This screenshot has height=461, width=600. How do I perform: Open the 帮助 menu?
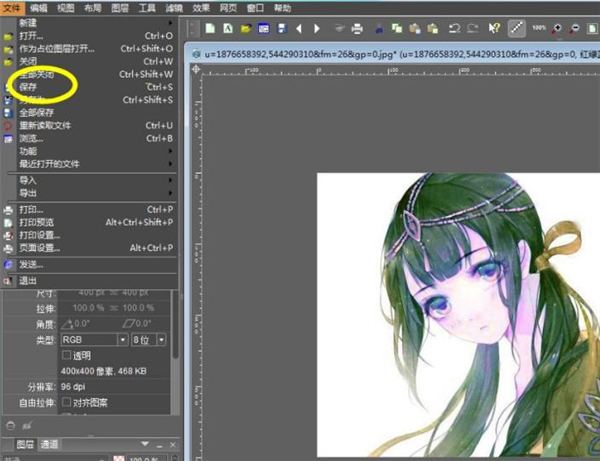282,8
